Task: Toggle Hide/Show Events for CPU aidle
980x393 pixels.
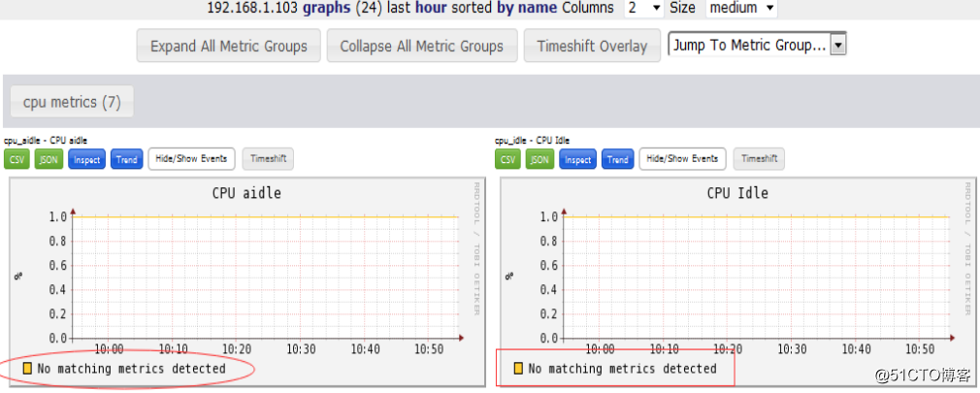Action: pyautogui.click(x=191, y=159)
